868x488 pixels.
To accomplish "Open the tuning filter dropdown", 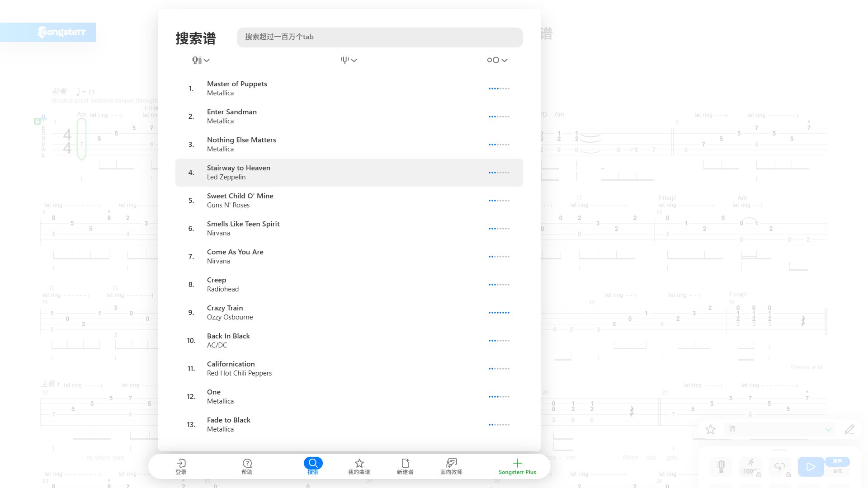I will point(349,60).
